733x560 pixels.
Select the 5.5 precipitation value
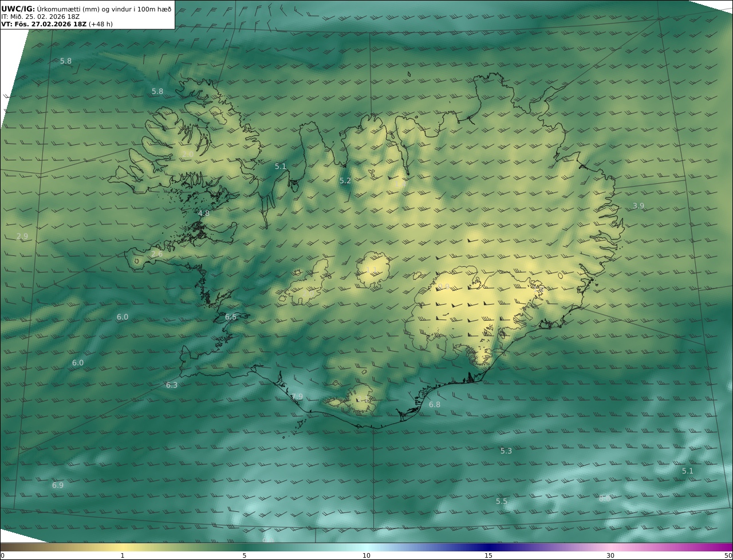coord(501,502)
